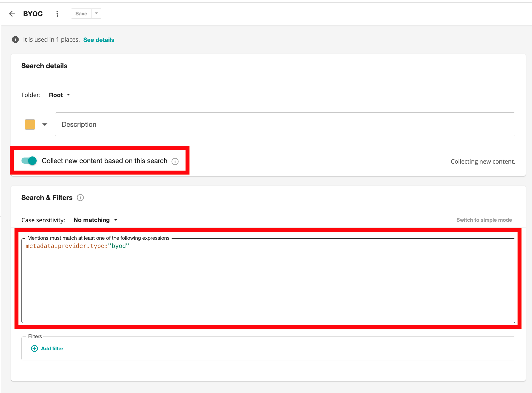Image resolution: width=532 pixels, height=393 pixels.
Task: Click the Save button
Action: pos(81,14)
